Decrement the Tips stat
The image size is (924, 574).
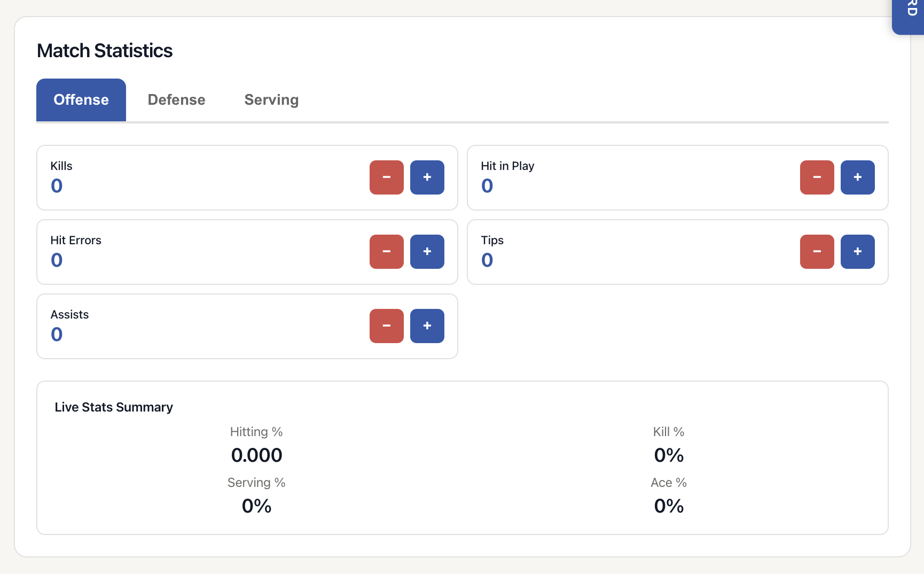point(817,252)
